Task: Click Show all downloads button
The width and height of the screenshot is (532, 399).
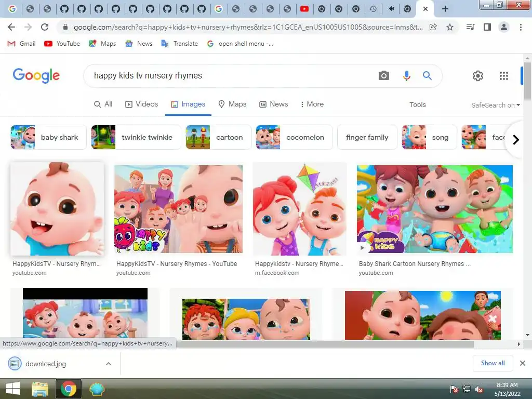Action: [493, 363]
